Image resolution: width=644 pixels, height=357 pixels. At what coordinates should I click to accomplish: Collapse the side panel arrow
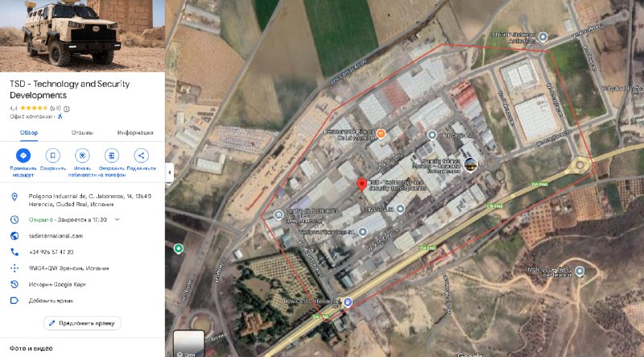click(169, 172)
